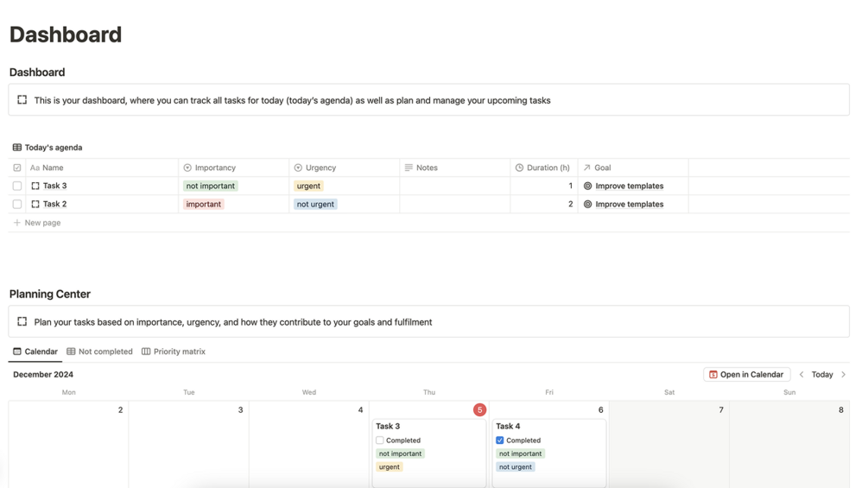Click the Planning Center callout icon
This screenshot has width=868, height=488.
[22, 321]
